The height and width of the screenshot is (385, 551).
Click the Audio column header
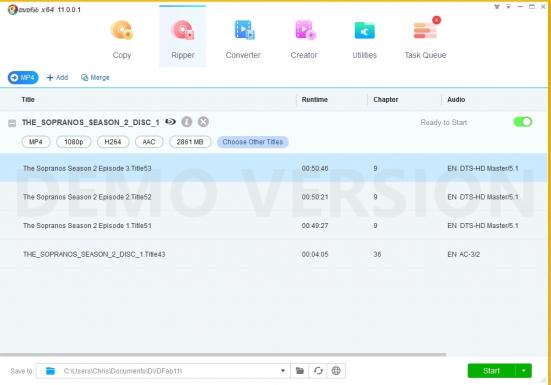coord(456,99)
